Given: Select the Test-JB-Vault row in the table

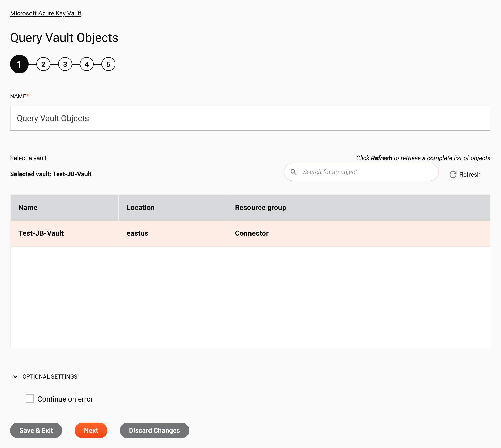Looking at the screenshot, I should pyautogui.click(x=250, y=233).
